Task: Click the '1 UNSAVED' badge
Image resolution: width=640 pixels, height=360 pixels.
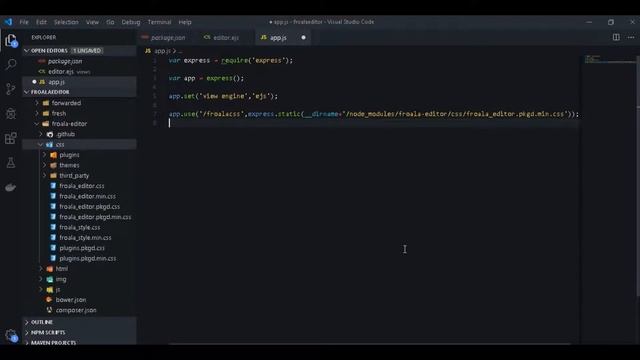Action: pos(87,51)
